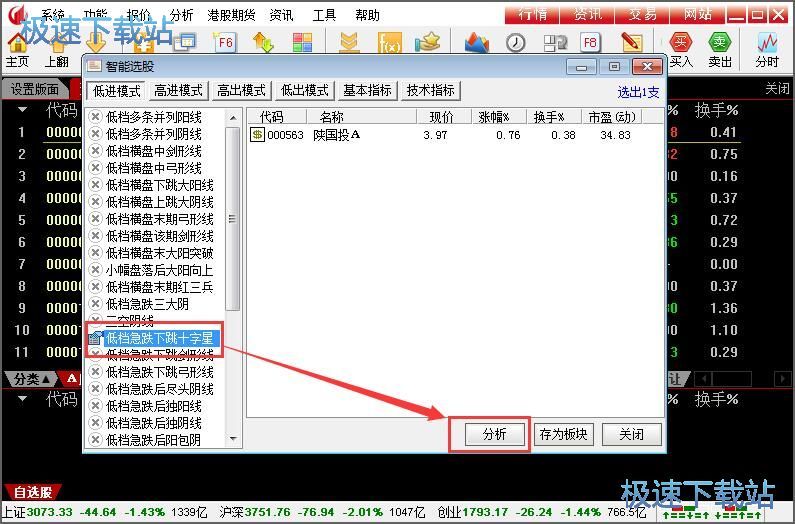This screenshot has width=795, height=524.
Task: Click the 存为板块 button
Action: tap(563, 434)
